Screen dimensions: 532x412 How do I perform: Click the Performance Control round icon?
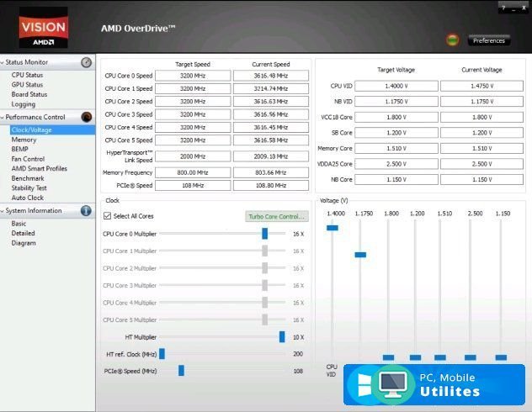[x=87, y=117]
